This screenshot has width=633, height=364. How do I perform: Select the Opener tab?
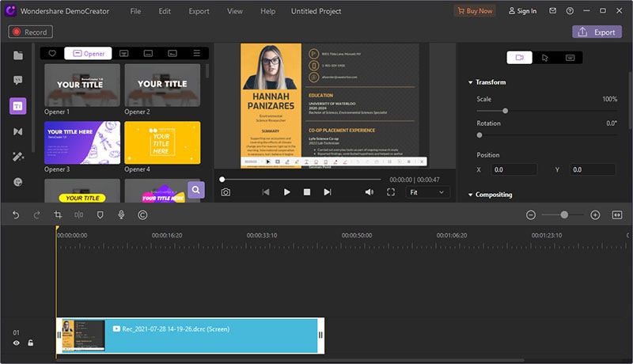[88, 53]
